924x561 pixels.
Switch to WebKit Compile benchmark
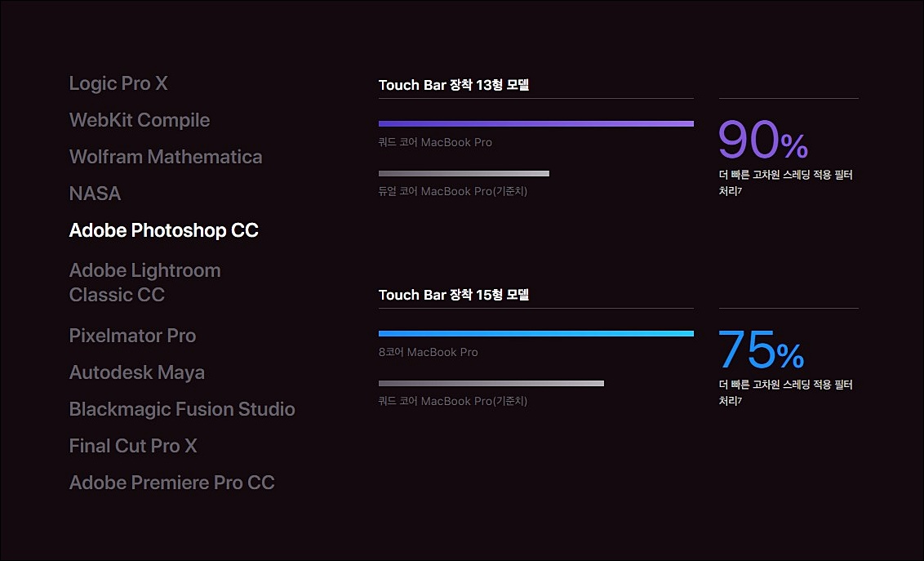[140, 119]
